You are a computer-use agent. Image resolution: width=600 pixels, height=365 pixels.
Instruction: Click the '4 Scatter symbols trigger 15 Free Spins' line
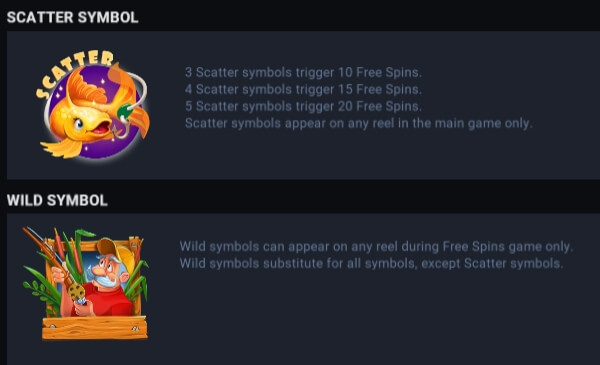pyautogui.click(x=303, y=89)
